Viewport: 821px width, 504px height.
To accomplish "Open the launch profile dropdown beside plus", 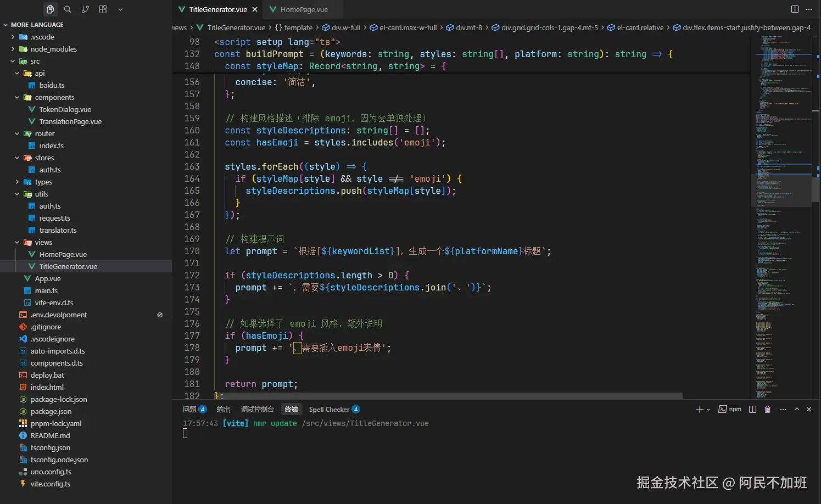I will [x=708, y=410].
